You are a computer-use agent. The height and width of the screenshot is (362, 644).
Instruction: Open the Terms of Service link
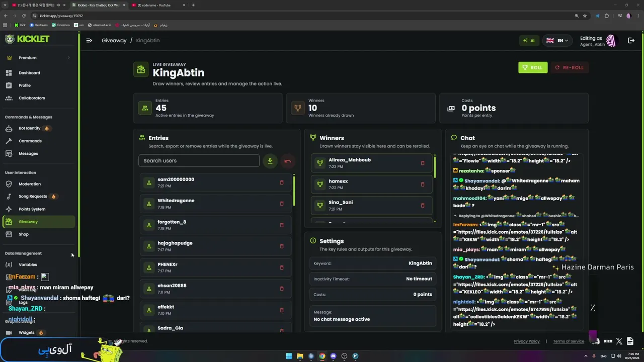coord(569,341)
